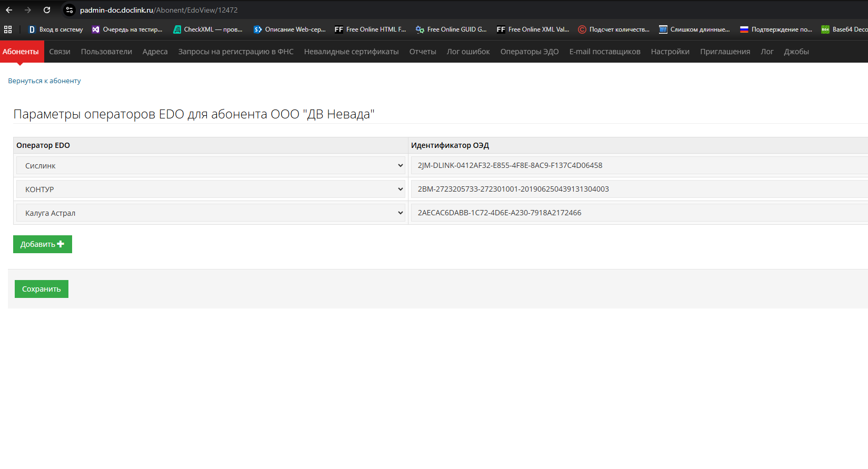Open the Операторы ЭДО menu item
The image size is (868, 469).
coord(530,52)
